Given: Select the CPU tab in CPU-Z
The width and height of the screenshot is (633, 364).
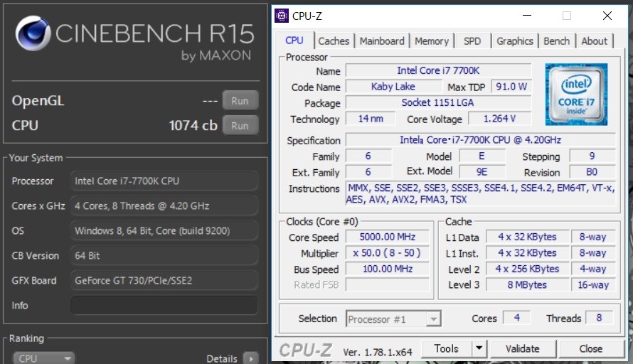Looking at the screenshot, I should (x=294, y=41).
